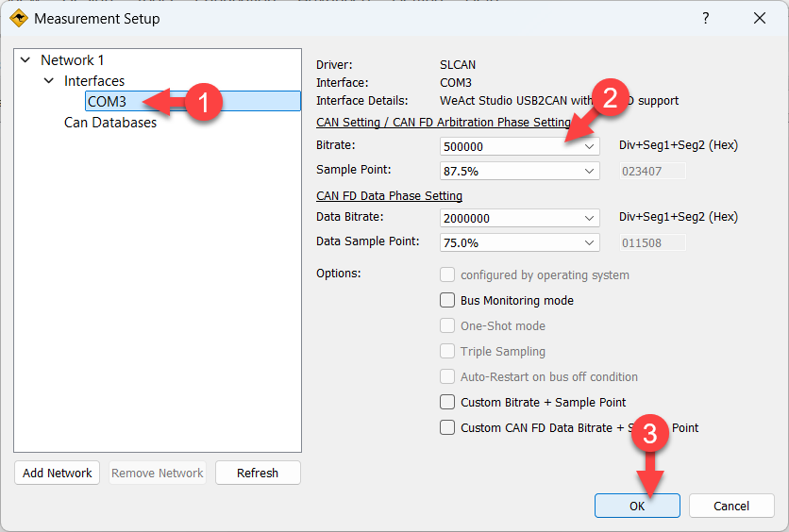Click the 011508 data hex field

click(652, 242)
